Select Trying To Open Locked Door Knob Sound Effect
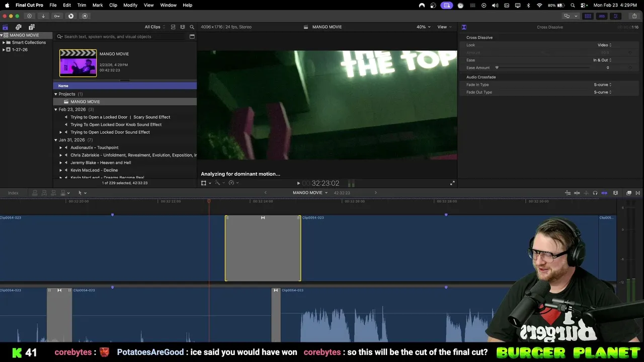The image size is (644, 362). 116,125
